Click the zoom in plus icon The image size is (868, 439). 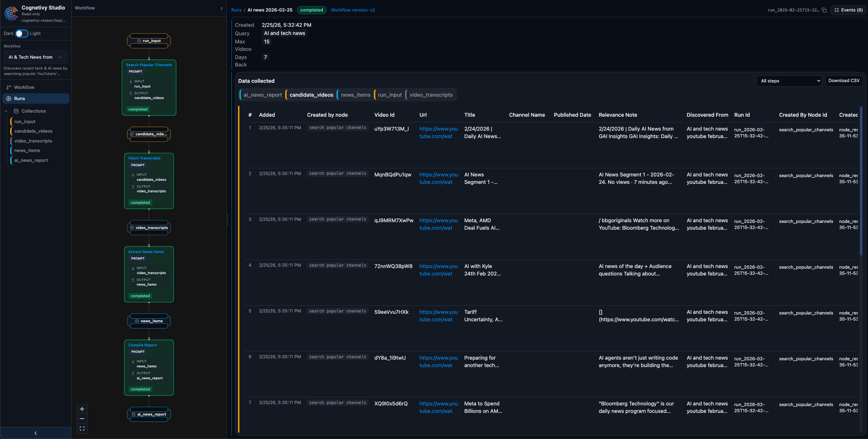pyautogui.click(x=82, y=409)
